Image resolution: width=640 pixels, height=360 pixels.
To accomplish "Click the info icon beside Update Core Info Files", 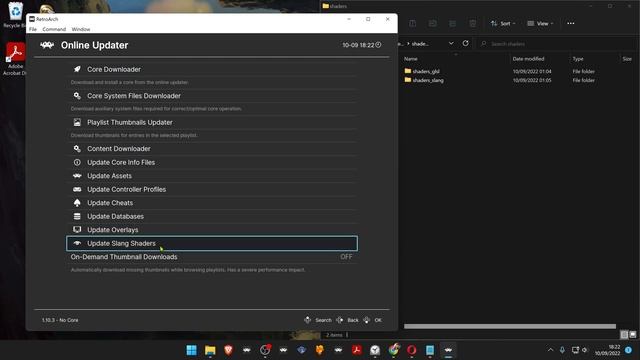I will 77,162.
